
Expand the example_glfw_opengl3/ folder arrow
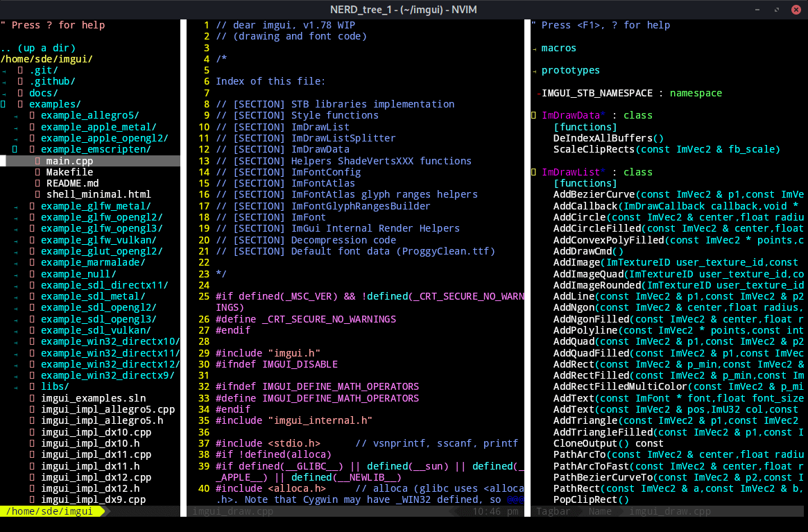[17, 229]
